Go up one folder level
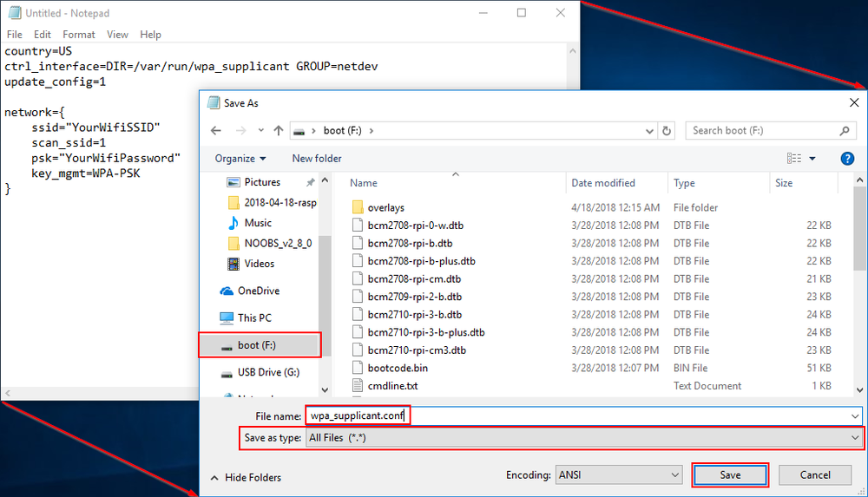 point(279,131)
